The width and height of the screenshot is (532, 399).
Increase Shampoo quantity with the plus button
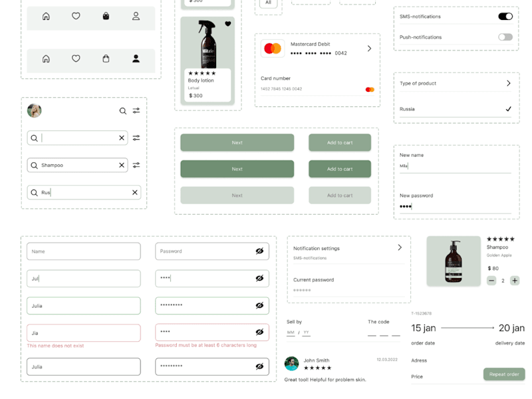point(515,281)
